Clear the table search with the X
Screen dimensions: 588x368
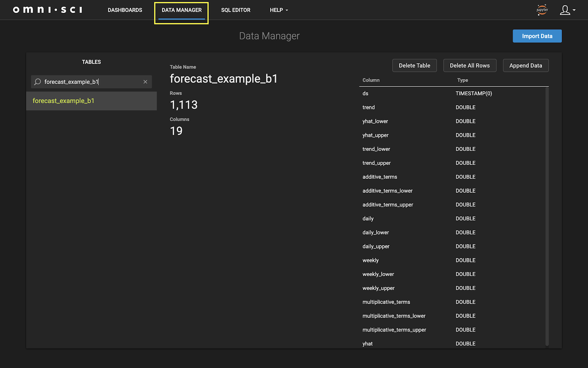click(x=145, y=82)
